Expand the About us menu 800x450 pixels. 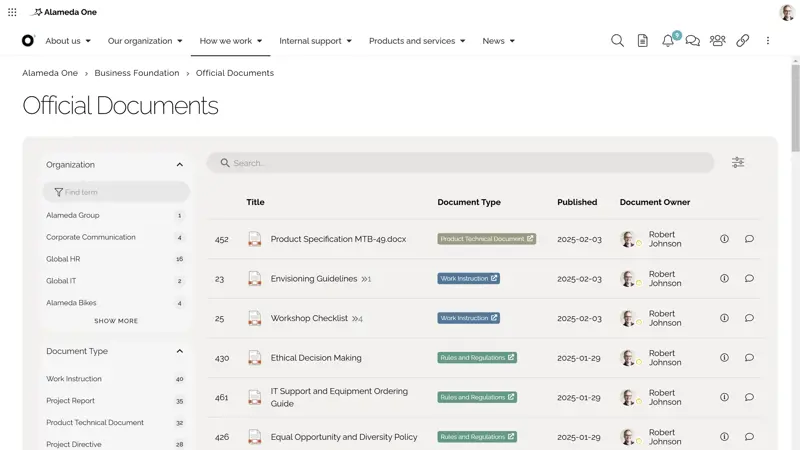pyautogui.click(x=68, y=41)
